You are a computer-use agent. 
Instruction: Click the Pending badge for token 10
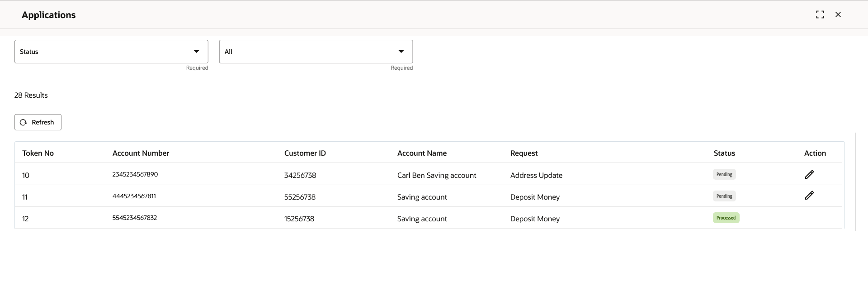click(x=724, y=174)
